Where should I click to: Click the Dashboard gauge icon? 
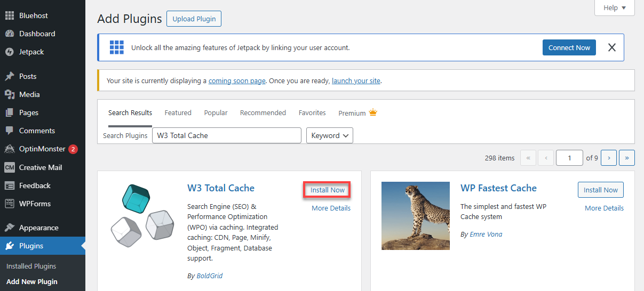(10, 34)
